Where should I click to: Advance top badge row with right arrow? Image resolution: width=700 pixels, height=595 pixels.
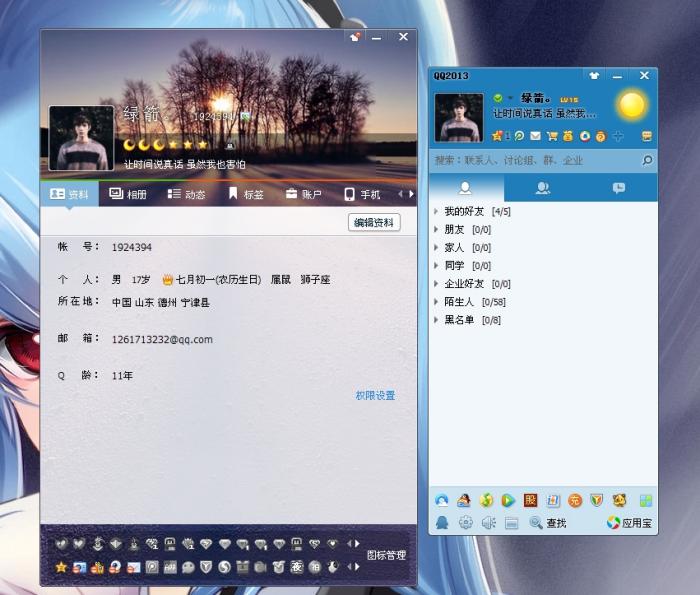point(357,544)
